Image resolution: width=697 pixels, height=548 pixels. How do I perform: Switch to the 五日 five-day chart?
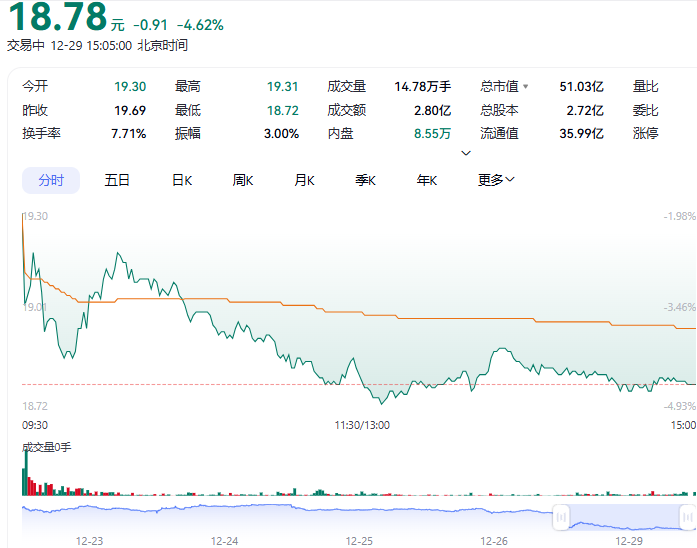coord(117,180)
